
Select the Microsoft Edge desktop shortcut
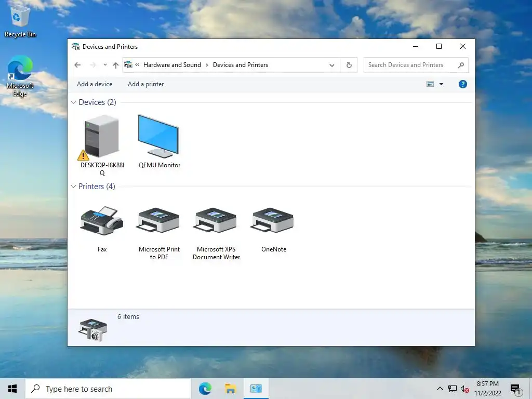click(x=20, y=76)
